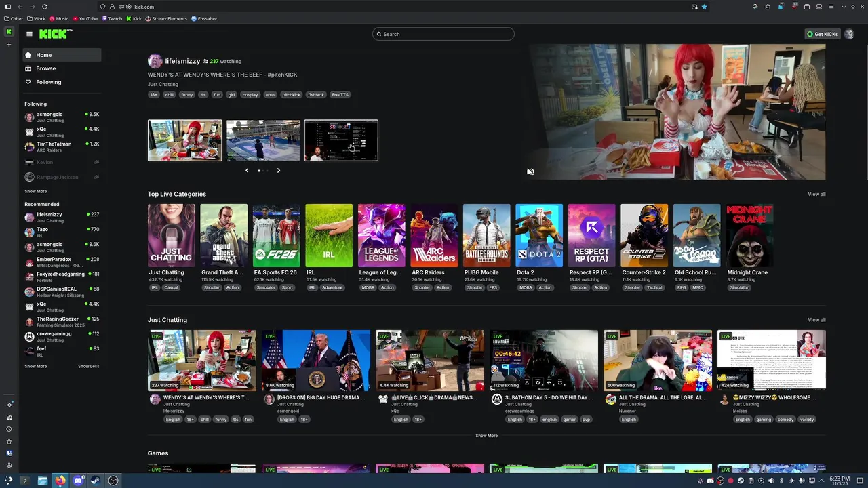Open the KDE application launcher
868x488 pixels.
pyautogui.click(x=7, y=481)
